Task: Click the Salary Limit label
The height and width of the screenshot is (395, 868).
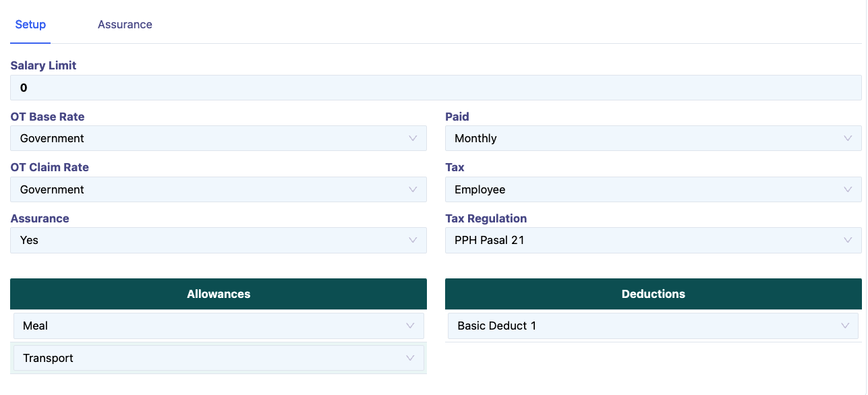Action: coord(43,65)
